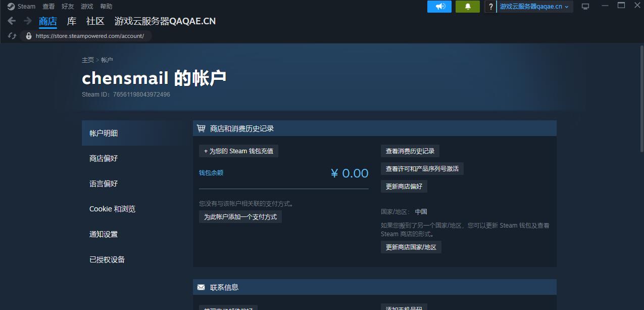Click + 为您的 Steam 钱包充值 button
The image size is (644, 310).
pyautogui.click(x=238, y=151)
